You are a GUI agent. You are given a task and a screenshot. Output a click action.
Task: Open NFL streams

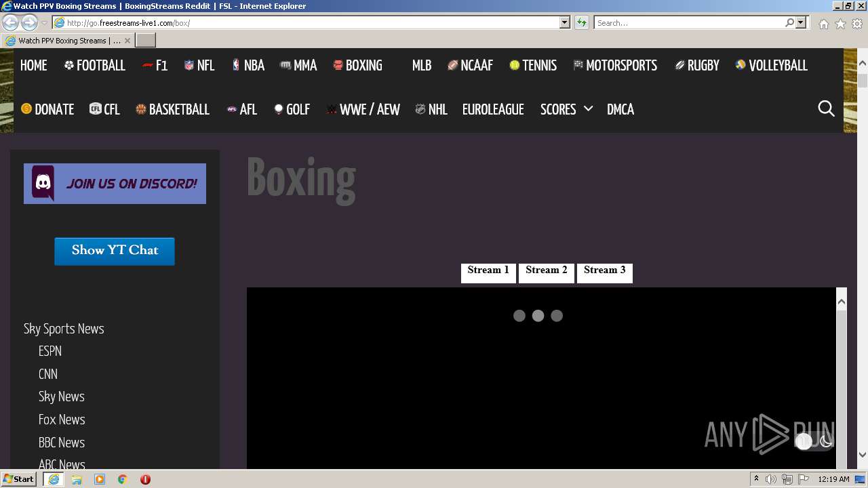coord(199,66)
